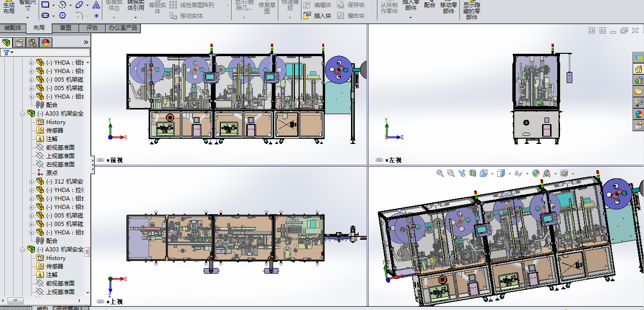Switch to the 装配体 tab
The height and width of the screenshot is (310, 644).
tap(13, 28)
